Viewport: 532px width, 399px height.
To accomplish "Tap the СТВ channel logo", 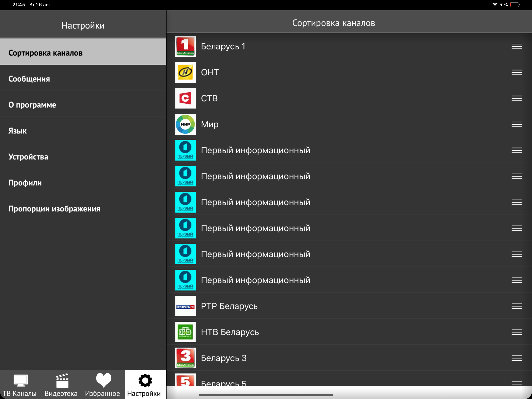I will (185, 98).
